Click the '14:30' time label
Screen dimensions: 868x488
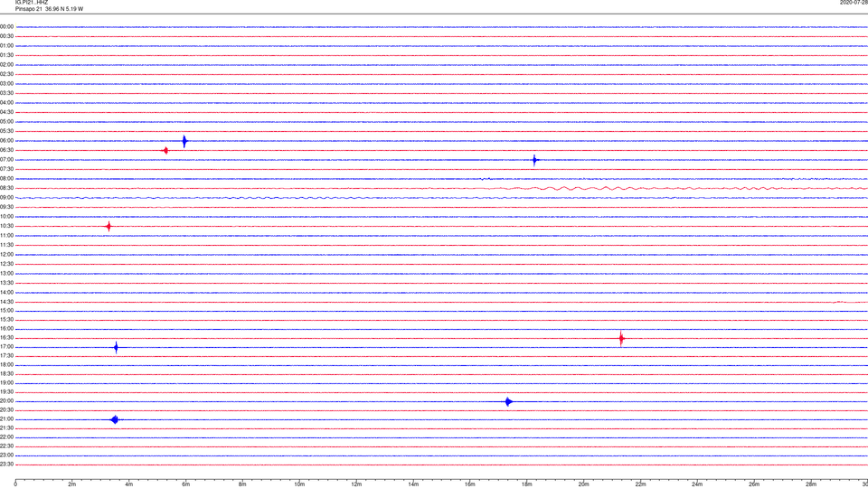pos(6,302)
